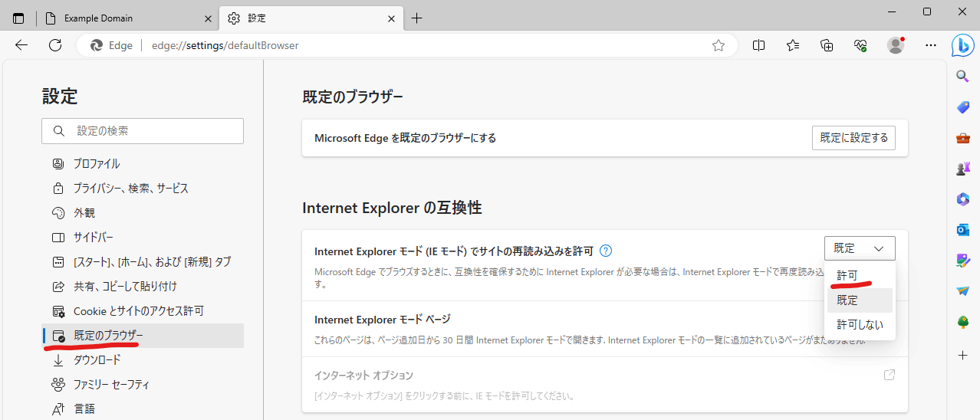Open sidebar Microsoft 365 icon

point(963,199)
